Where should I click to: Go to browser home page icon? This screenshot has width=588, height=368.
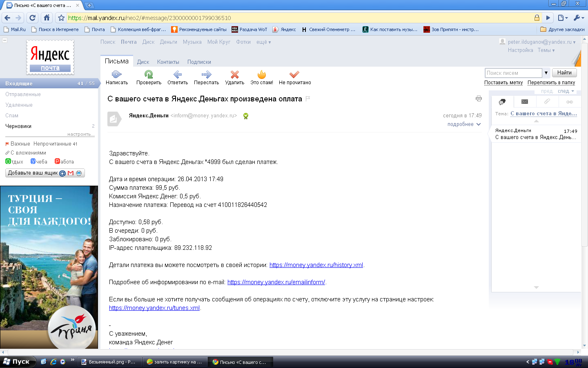(x=47, y=18)
